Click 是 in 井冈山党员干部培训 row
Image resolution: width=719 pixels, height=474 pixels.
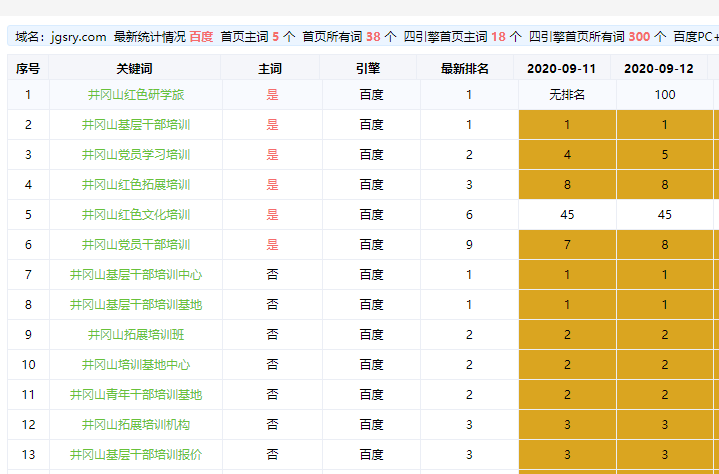tap(272, 245)
